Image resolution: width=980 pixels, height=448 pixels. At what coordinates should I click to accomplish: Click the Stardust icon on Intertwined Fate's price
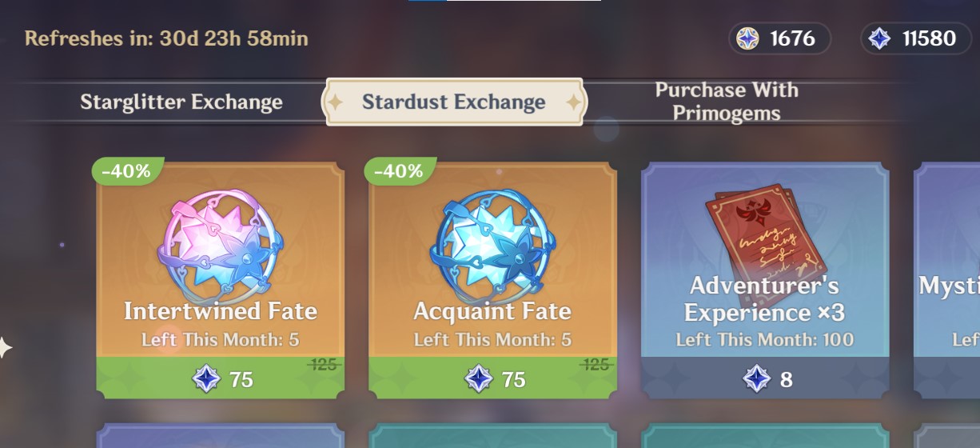pyautogui.click(x=206, y=378)
